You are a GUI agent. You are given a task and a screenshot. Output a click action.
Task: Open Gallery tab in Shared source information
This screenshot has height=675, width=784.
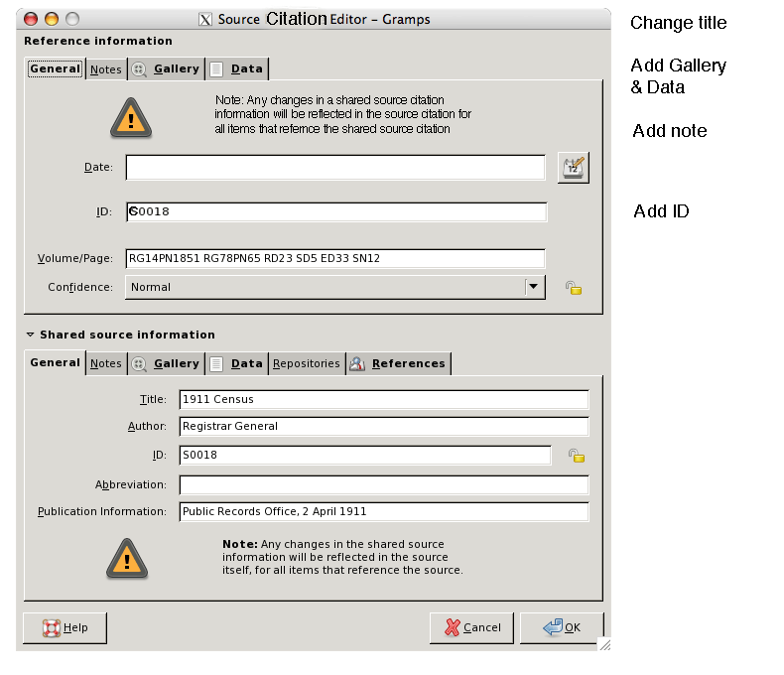[167, 363]
